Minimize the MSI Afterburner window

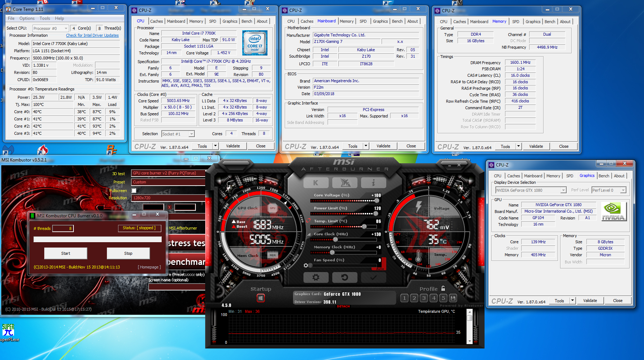[449, 165]
